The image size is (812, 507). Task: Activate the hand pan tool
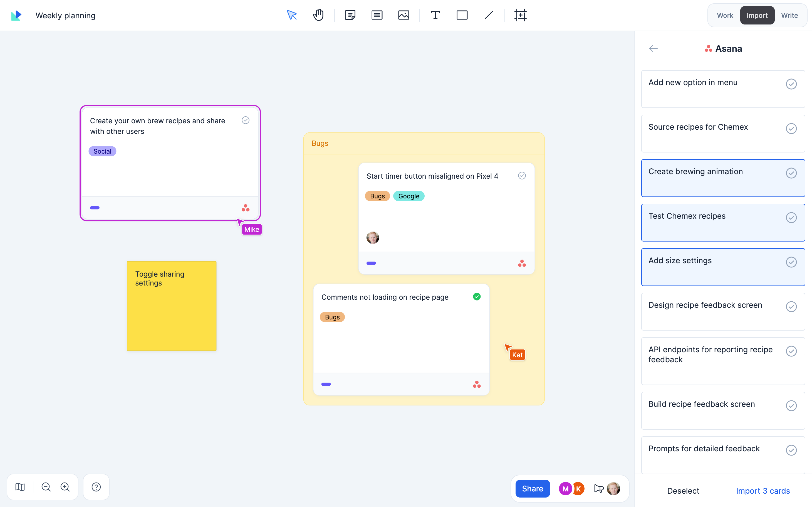(318, 15)
